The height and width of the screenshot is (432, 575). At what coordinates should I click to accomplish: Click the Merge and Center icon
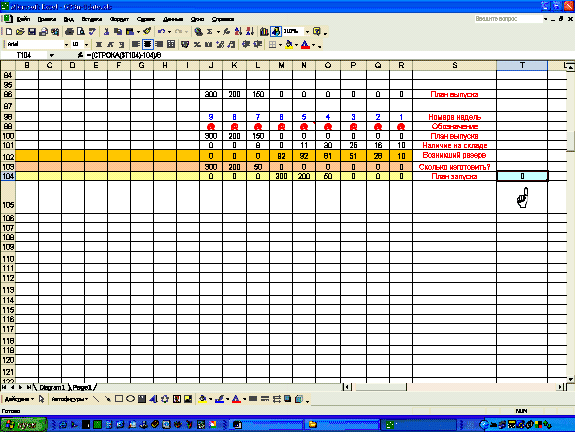click(171, 44)
